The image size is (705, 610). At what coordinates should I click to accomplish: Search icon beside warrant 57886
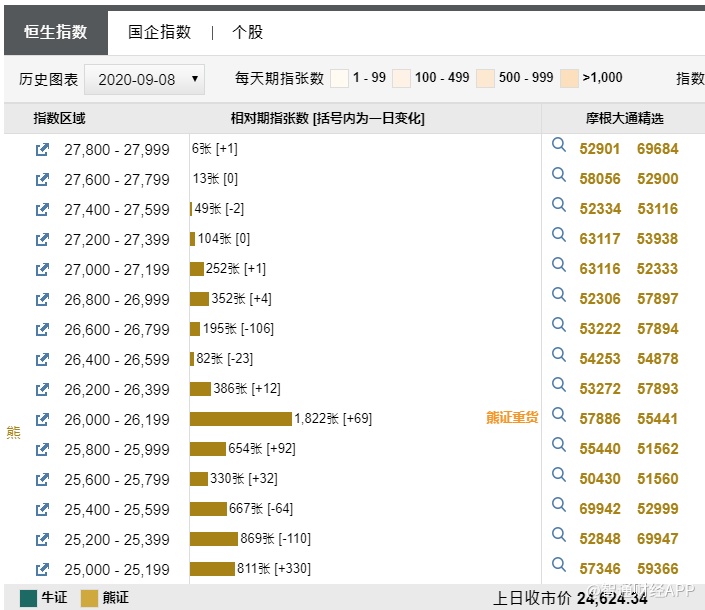click(559, 416)
